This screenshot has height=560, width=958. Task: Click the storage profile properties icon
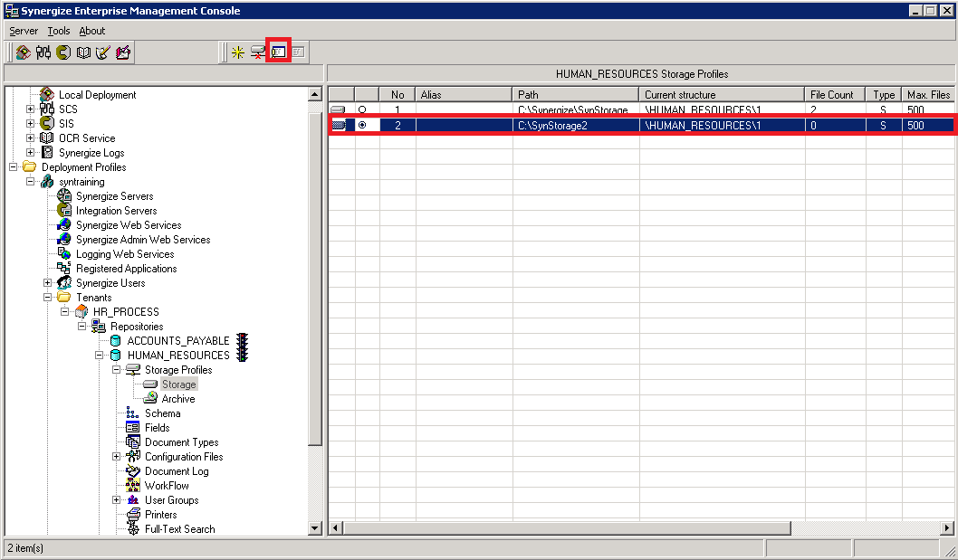point(279,52)
